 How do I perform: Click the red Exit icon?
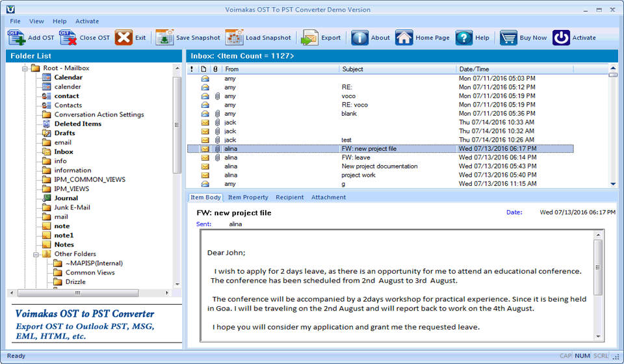pos(123,38)
